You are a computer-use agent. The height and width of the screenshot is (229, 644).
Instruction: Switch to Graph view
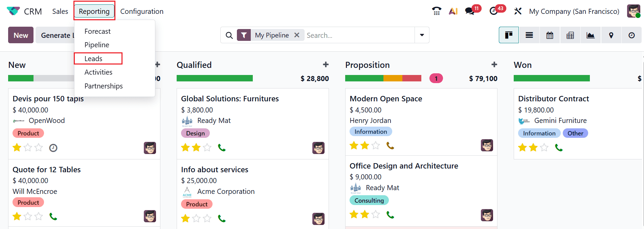(591, 35)
